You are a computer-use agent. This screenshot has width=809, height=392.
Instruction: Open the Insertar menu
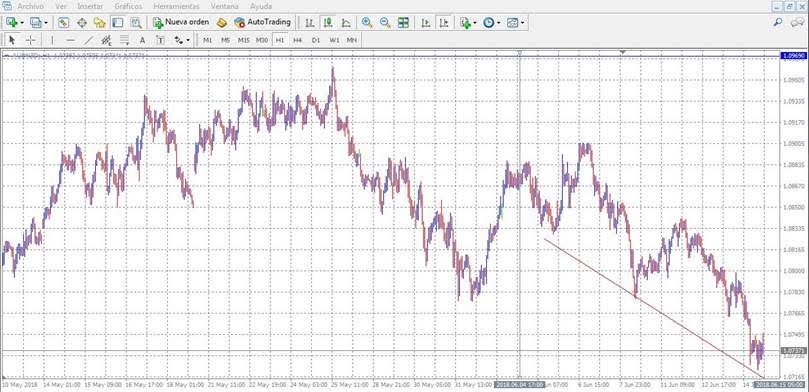tap(90, 7)
